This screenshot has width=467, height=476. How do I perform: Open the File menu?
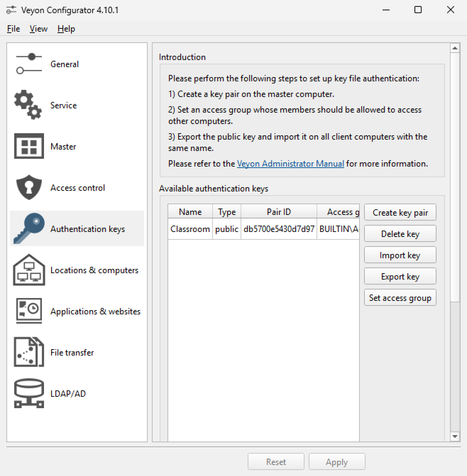[13, 29]
